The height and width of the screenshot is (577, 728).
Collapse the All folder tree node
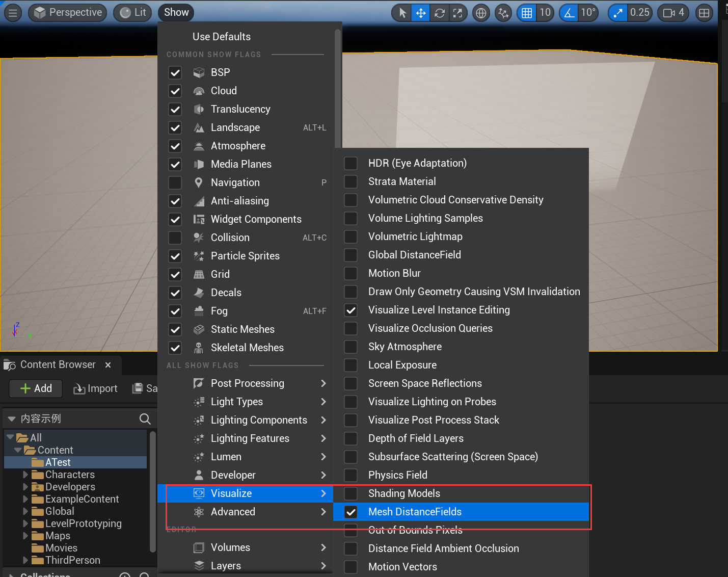click(10, 437)
